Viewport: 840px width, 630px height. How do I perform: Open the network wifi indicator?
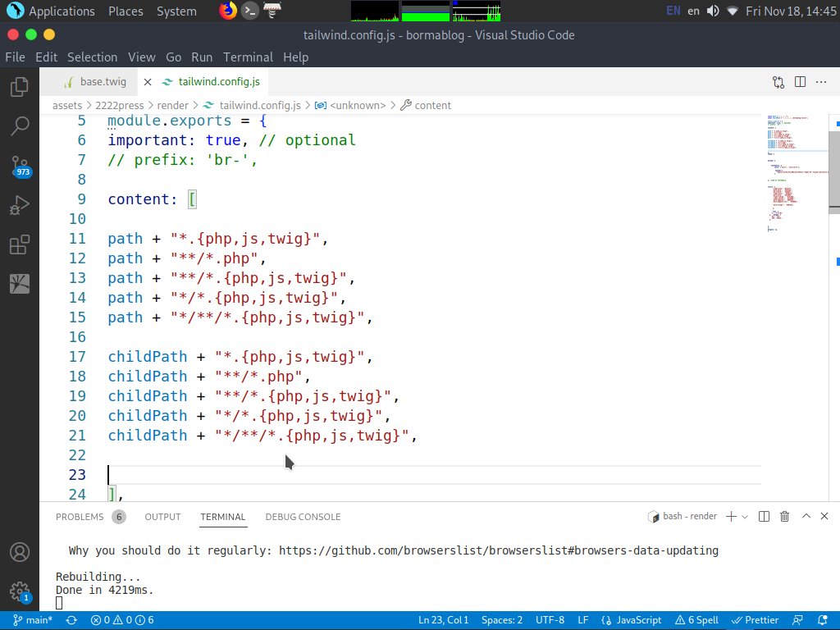click(x=733, y=11)
